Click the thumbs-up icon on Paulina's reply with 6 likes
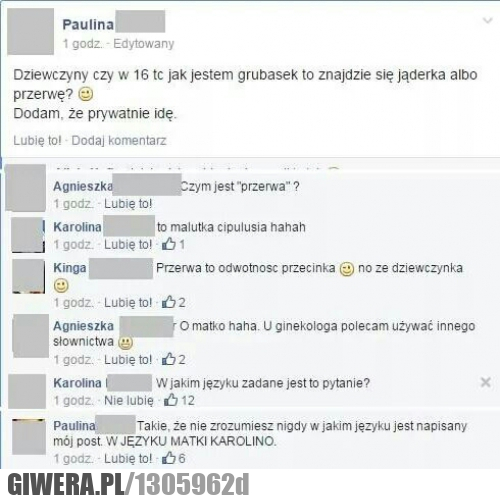 (169, 458)
